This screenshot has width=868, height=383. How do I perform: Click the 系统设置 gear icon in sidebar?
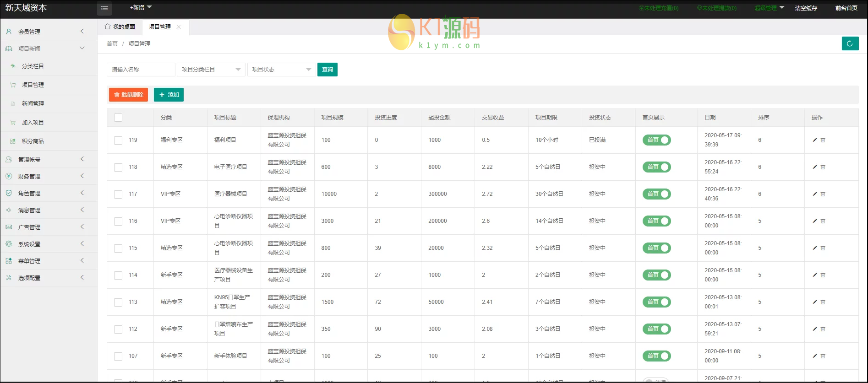coord(9,244)
